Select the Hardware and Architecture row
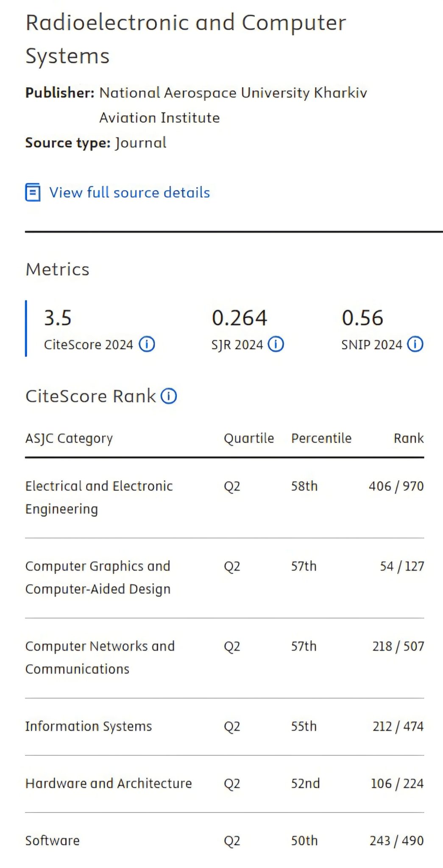This screenshot has width=443, height=868. (109, 784)
